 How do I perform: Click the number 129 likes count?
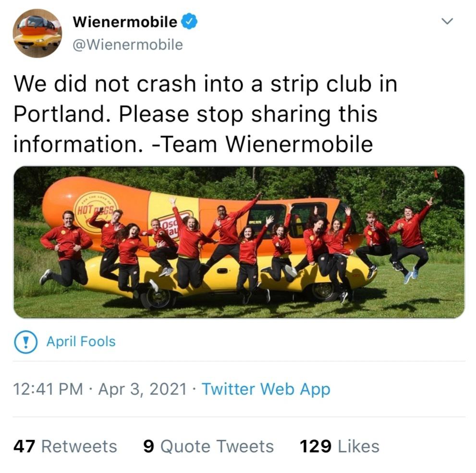316,446
